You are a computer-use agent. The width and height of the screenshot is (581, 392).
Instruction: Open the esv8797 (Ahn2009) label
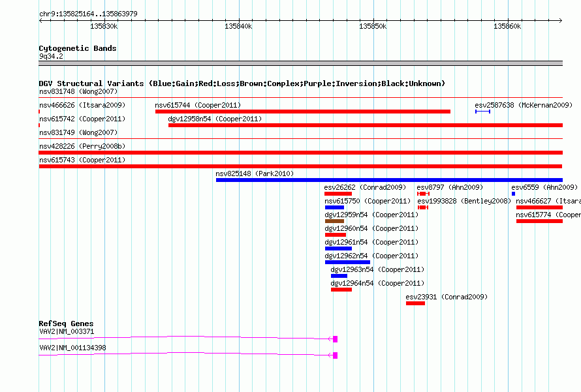[450, 187]
